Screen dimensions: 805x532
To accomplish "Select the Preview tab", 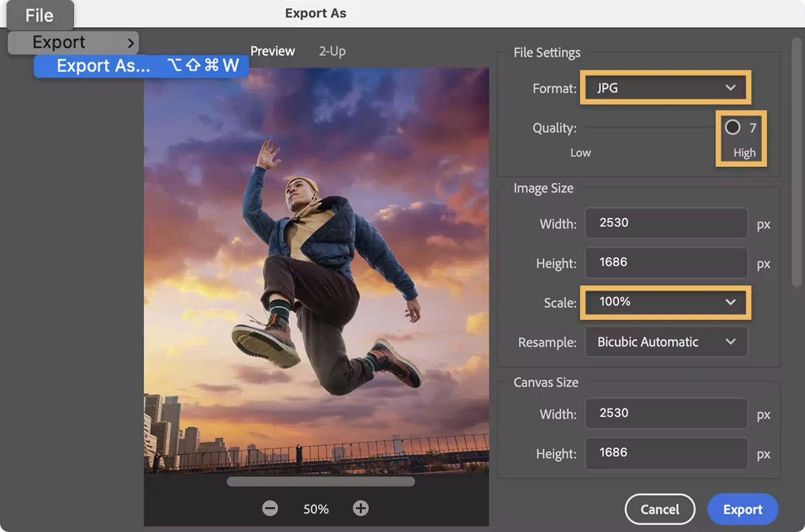I will (x=272, y=51).
